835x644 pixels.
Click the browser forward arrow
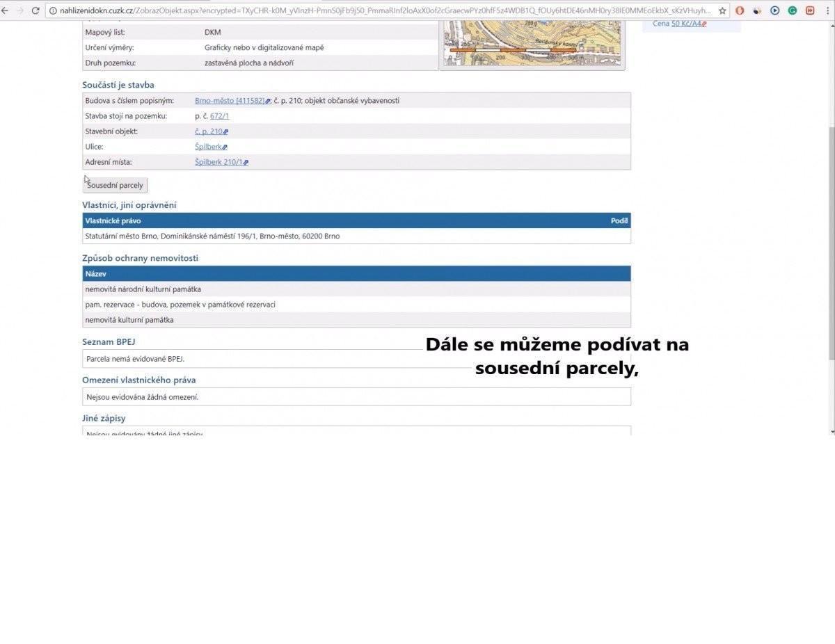[19, 10]
